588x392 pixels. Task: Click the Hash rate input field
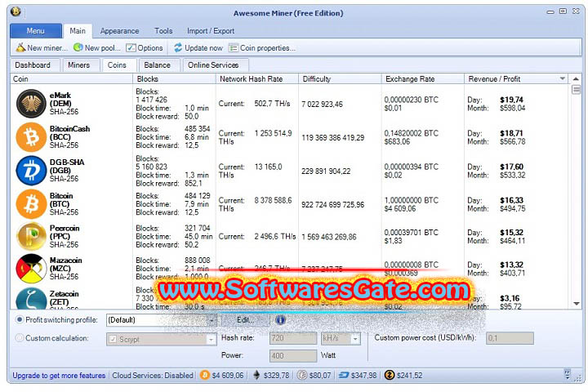(x=293, y=338)
